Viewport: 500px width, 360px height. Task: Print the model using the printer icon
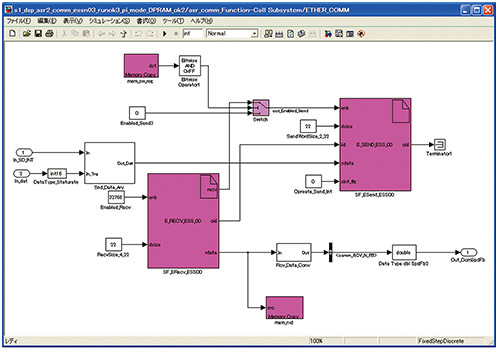pos(49,33)
